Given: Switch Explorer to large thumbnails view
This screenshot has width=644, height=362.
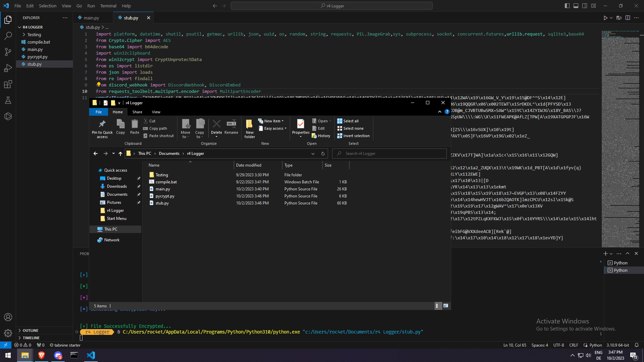Looking at the screenshot, I should pos(446,306).
